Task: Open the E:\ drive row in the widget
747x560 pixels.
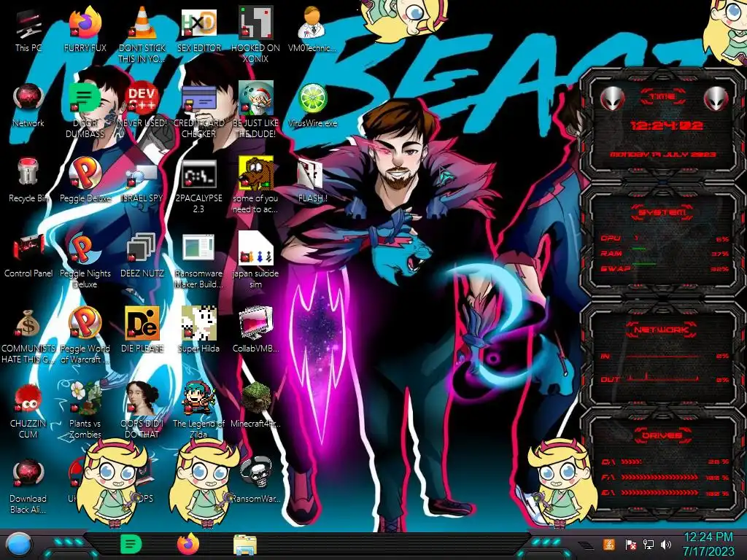Action: coord(665,493)
